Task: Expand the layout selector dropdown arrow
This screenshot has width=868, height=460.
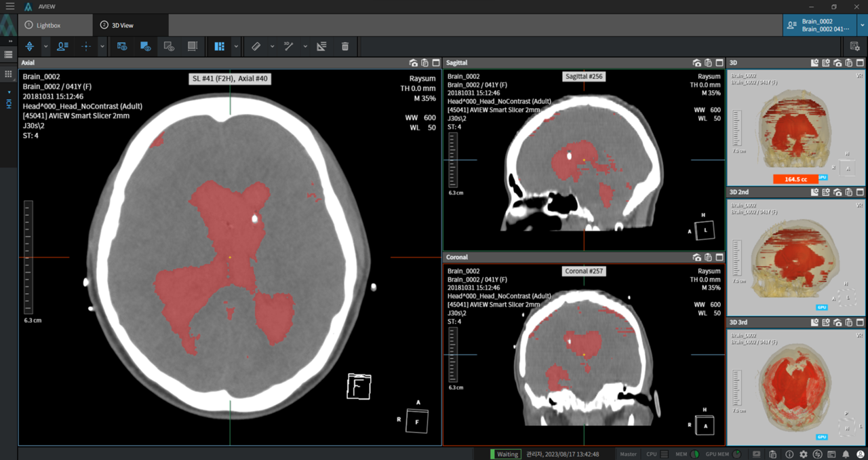Action: (236, 46)
